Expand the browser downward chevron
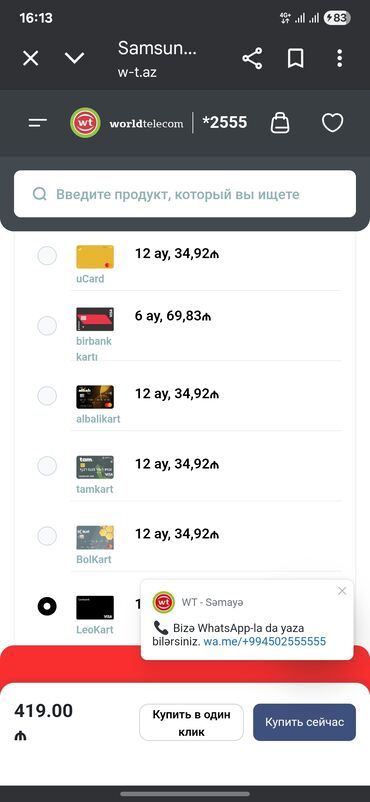The height and width of the screenshot is (802, 370). point(75,58)
